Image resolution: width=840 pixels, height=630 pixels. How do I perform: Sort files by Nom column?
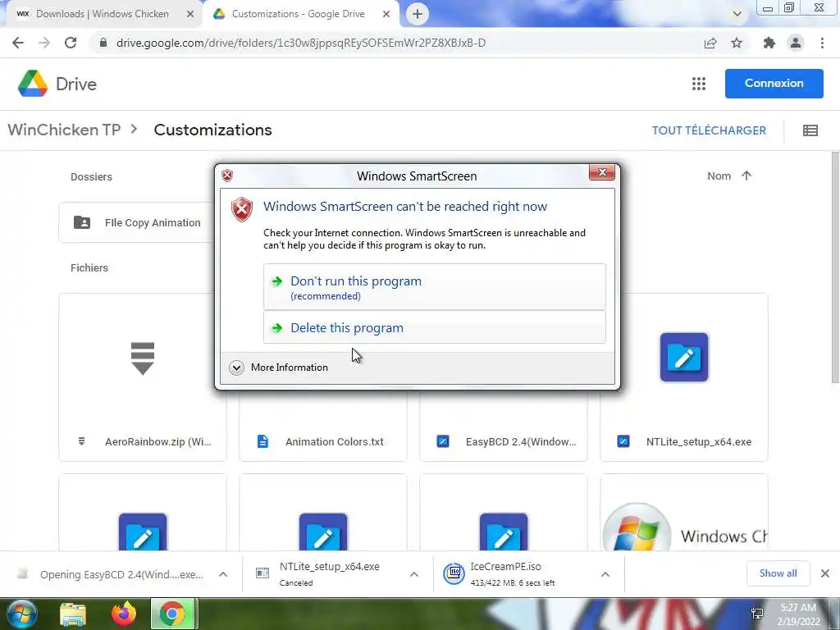(x=719, y=176)
